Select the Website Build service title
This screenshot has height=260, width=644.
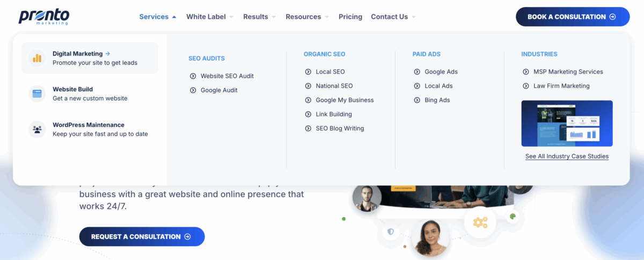pos(72,89)
